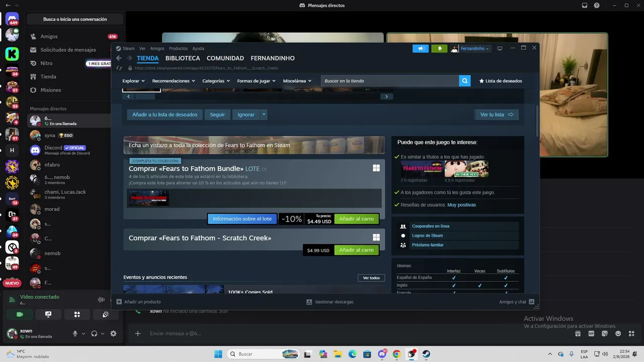
Task: Expand the Ignorar dropdown arrow
Action: pos(264,115)
